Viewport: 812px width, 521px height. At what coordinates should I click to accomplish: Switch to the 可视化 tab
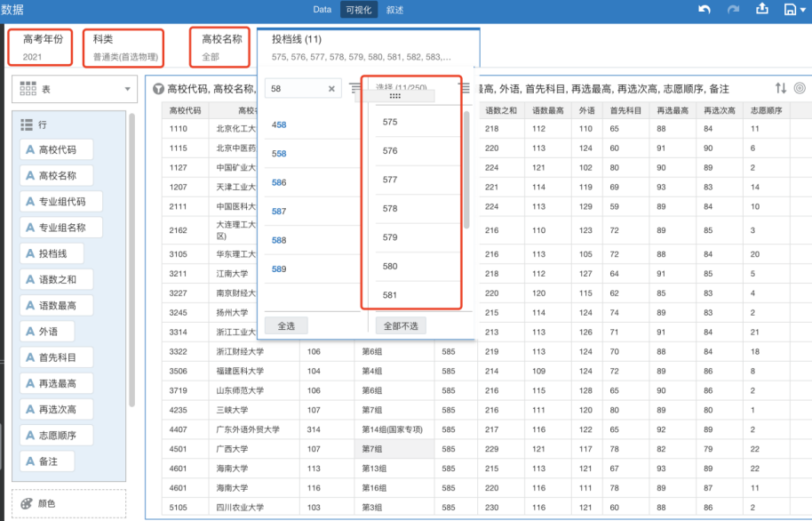tap(359, 9)
